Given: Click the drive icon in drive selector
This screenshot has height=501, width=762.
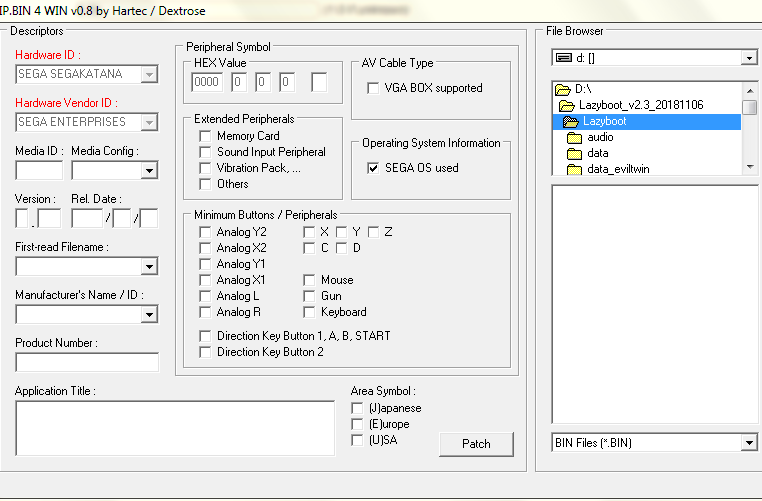Looking at the screenshot, I should [x=564, y=58].
